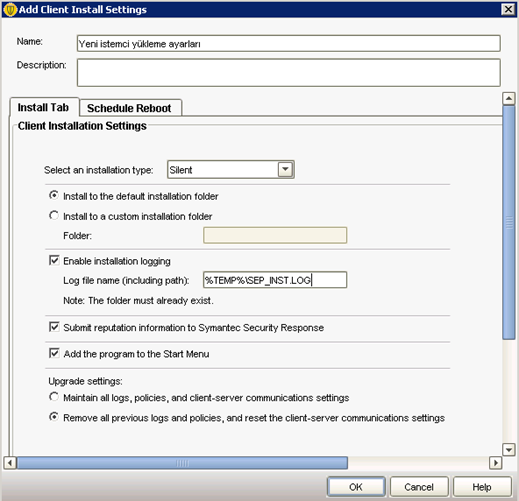The height and width of the screenshot is (501, 519).
Task: Click the Log file name input field
Action: pos(275,280)
